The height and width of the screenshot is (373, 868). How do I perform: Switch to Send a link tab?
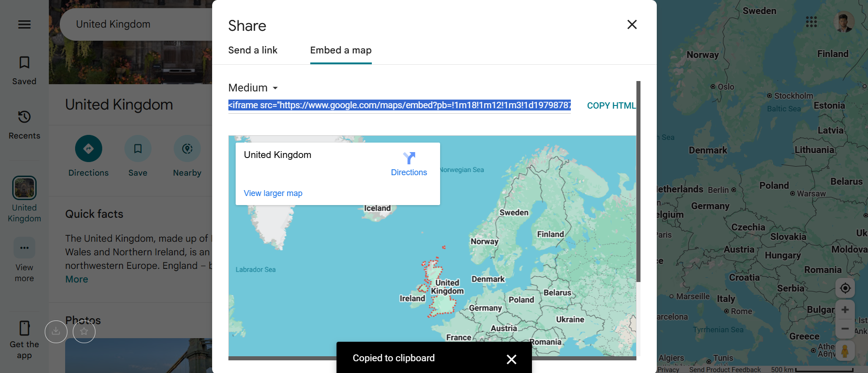[x=252, y=50]
